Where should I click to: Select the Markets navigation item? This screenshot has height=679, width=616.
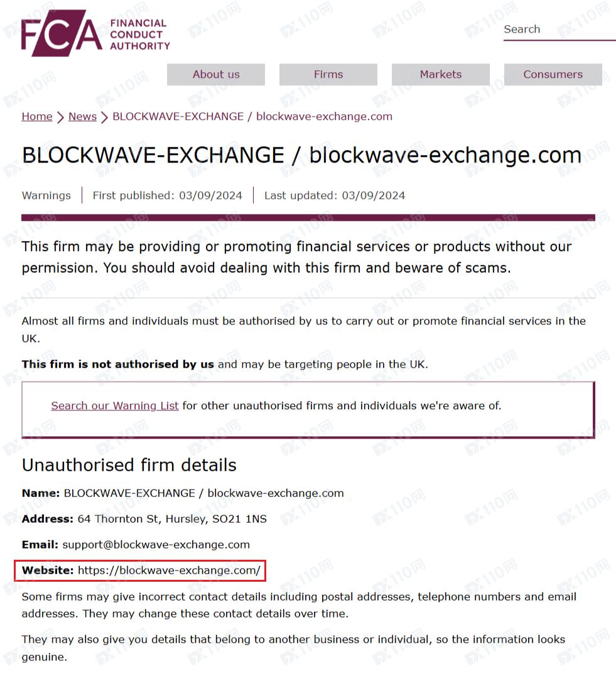point(441,74)
